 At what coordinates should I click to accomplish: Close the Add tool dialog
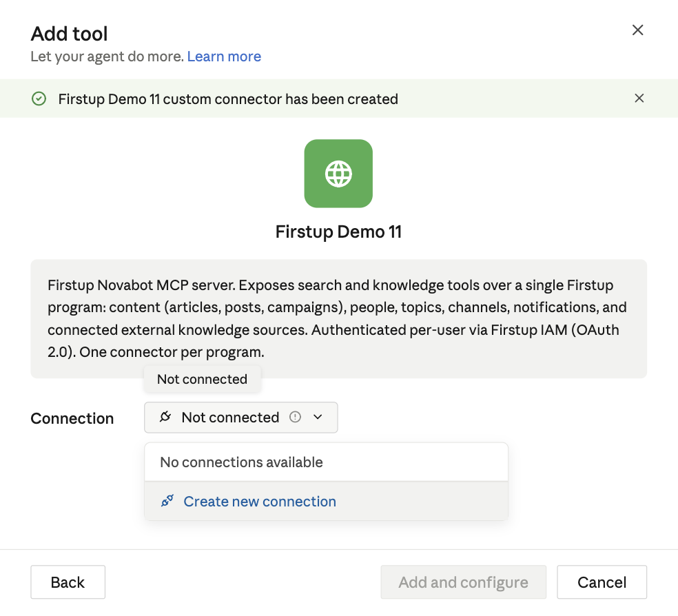tap(637, 30)
